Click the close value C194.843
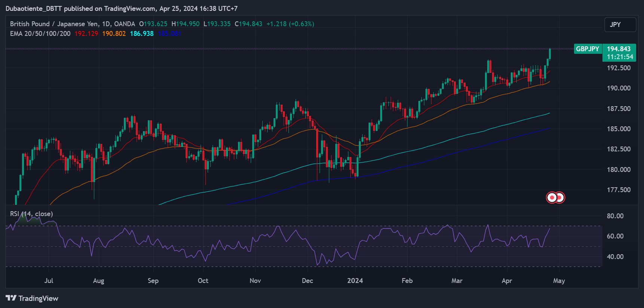The image size is (644, 308). click(248, 24)
